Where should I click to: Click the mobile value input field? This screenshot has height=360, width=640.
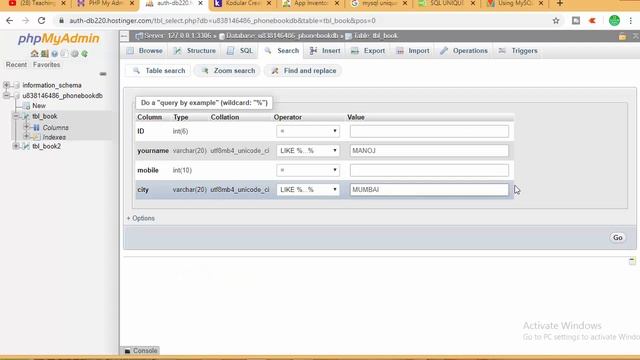click(x=429, y=170)
